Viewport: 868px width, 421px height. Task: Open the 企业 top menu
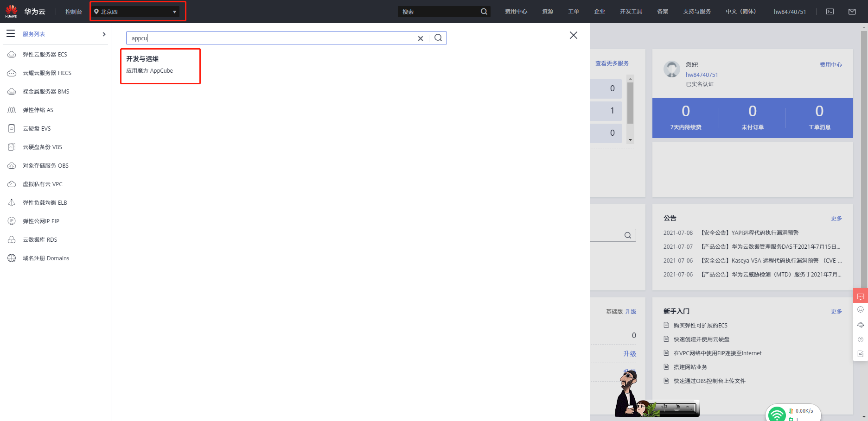[600, 12]
